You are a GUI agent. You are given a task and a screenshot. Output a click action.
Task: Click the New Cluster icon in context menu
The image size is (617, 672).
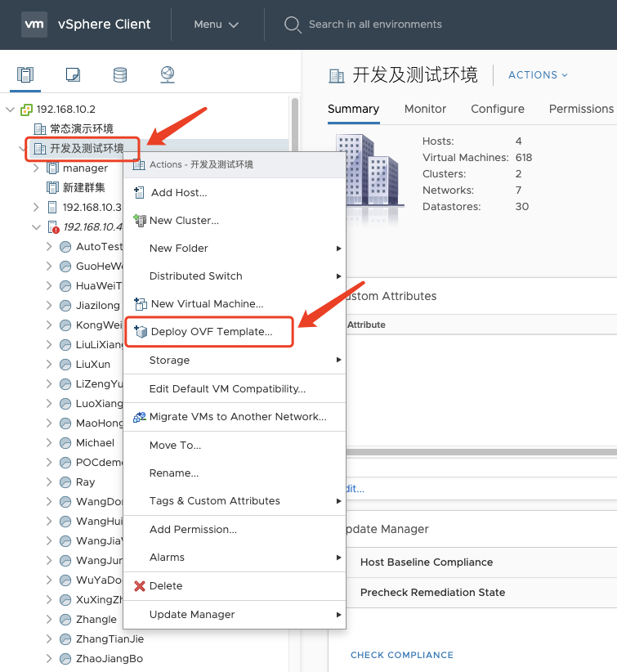click(140, 220)
